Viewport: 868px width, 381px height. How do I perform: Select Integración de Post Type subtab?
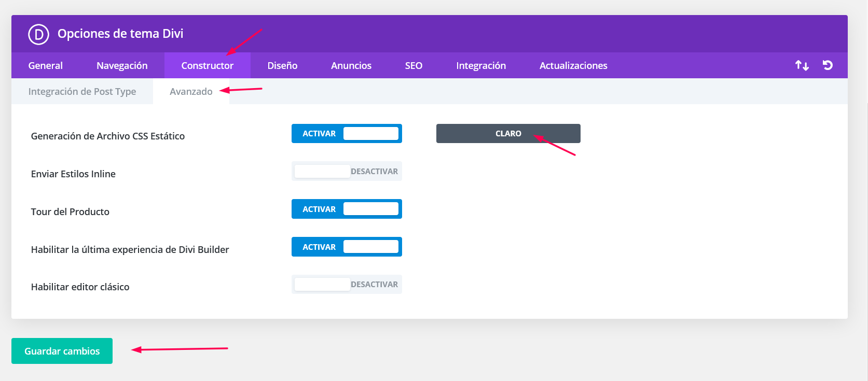pos(82,91)
